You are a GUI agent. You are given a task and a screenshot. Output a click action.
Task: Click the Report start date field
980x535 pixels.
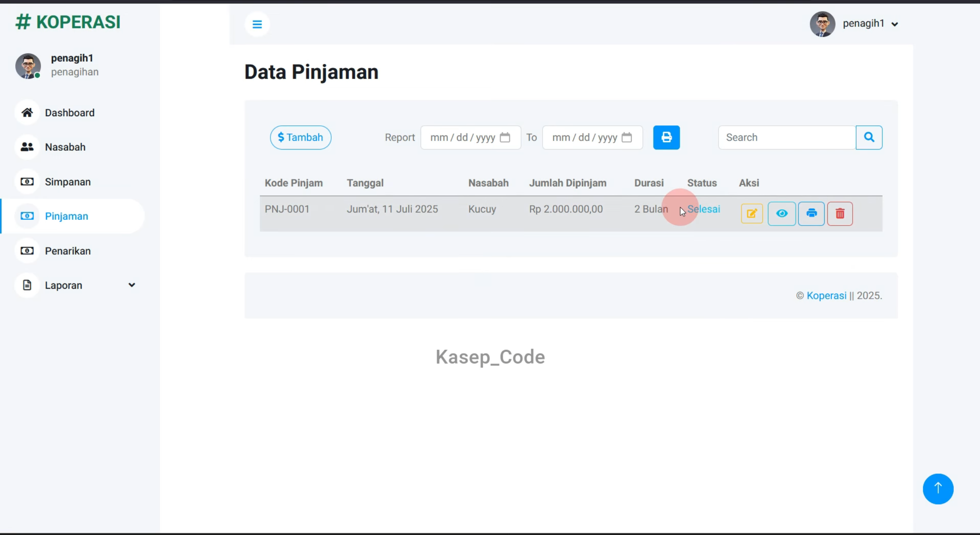pyautogui.click(x=470, y=137)
